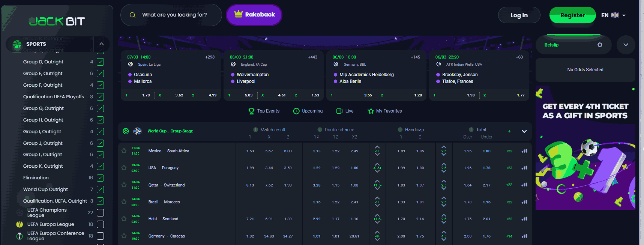Viewport: 644px width, 245px height.
Task: Switch to Upcoming tab
Action: [308, 111]
